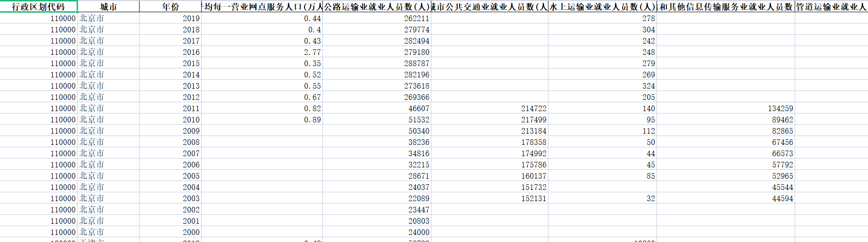Pick the water transport cell 32
868x242 pixels.
(x=602, y=198)
